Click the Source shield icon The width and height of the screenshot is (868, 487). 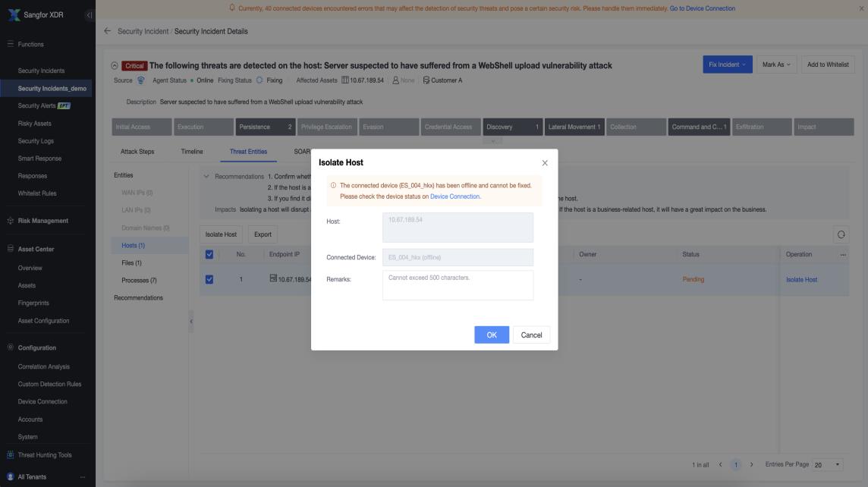point(140,80)
